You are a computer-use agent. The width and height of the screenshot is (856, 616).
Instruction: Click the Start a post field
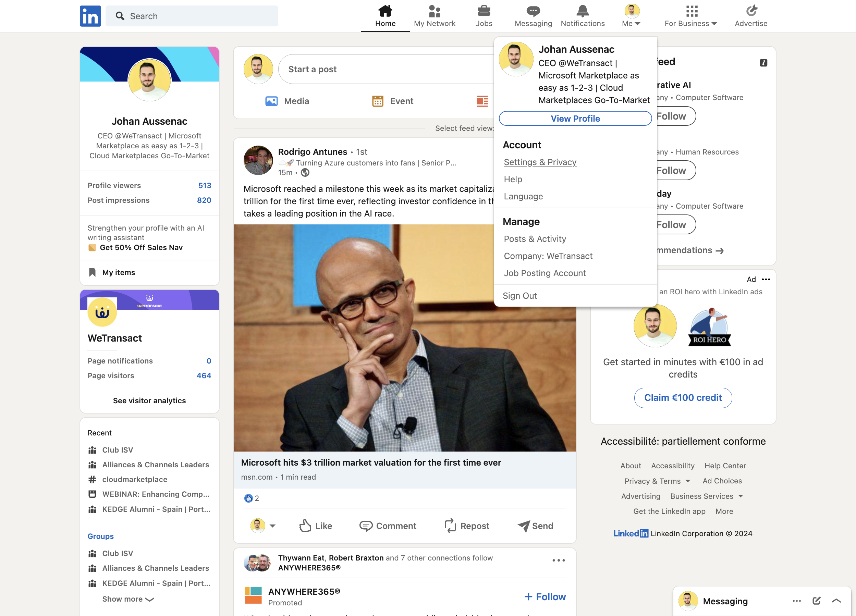(x=387, y=69)
